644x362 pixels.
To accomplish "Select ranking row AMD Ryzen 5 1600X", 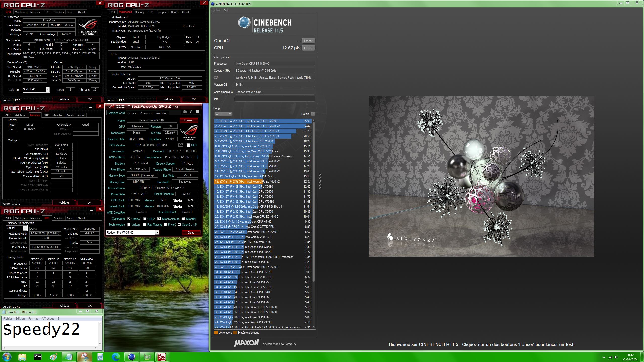I will point(263,156).
